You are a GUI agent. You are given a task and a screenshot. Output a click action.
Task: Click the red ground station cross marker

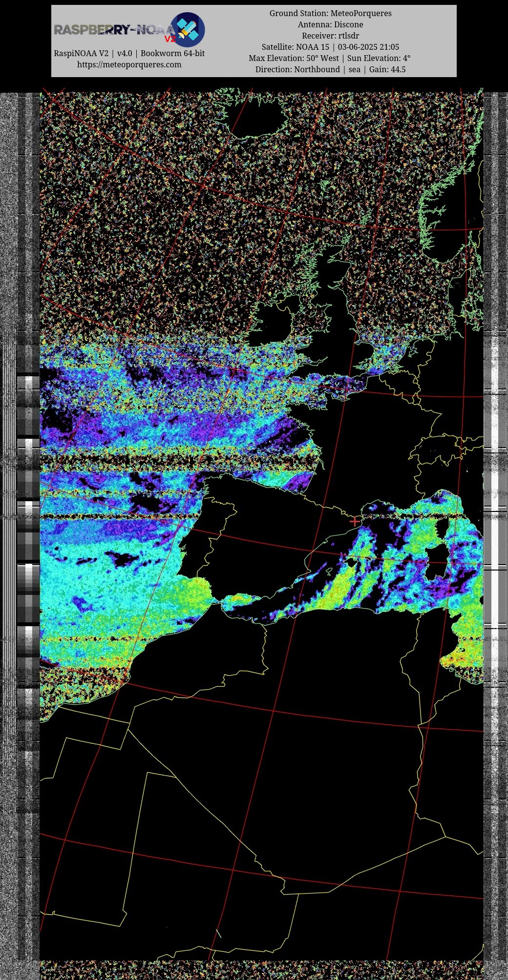click(355, 521)
